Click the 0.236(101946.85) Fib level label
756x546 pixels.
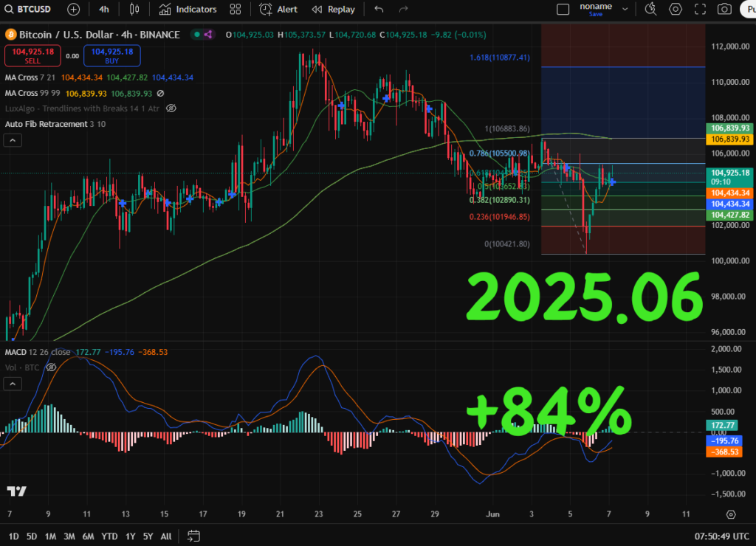pos(500,217)
